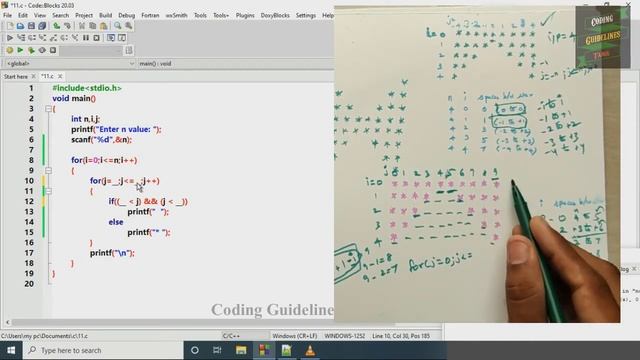Click the Build and run icon
This screenshot has height=360, width=640.
pos(31,50)
